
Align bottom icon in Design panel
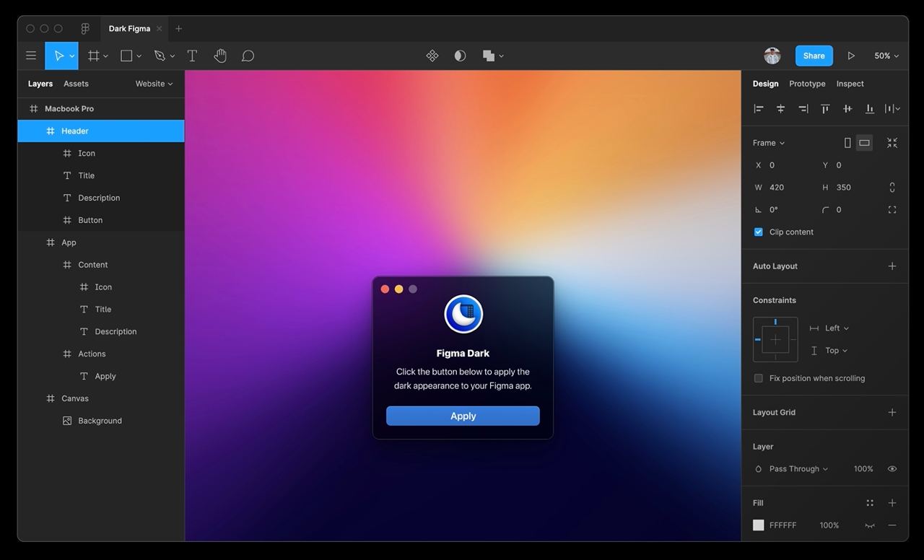(870, 108)
